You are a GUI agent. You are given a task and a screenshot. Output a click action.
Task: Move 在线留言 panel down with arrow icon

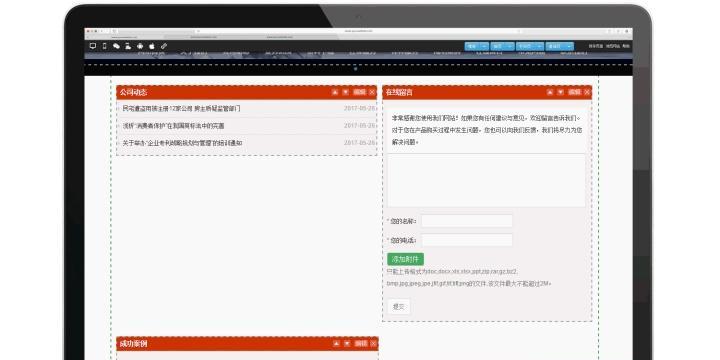(561, 92)
